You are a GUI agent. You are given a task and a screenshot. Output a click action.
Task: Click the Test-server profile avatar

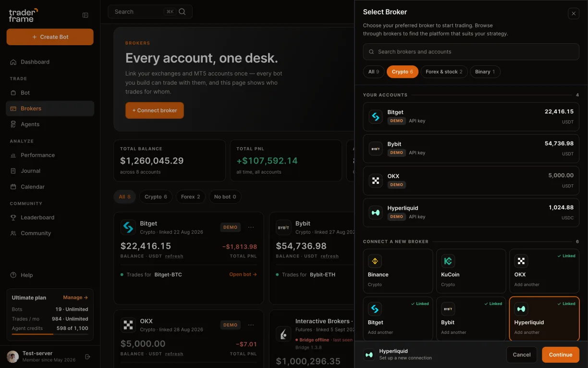12,356
